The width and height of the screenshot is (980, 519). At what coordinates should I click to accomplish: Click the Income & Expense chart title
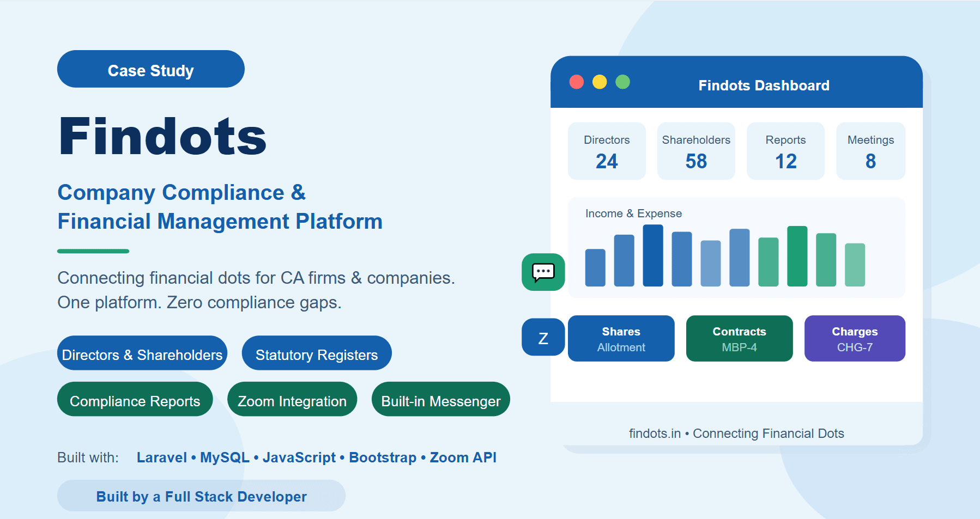(x=633, y=213)
